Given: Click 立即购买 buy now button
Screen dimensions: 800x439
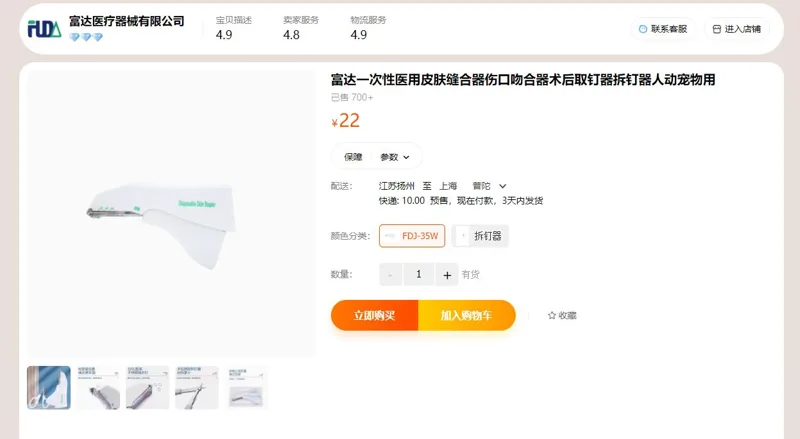Looking at the screenshot, I should [374, 315].
